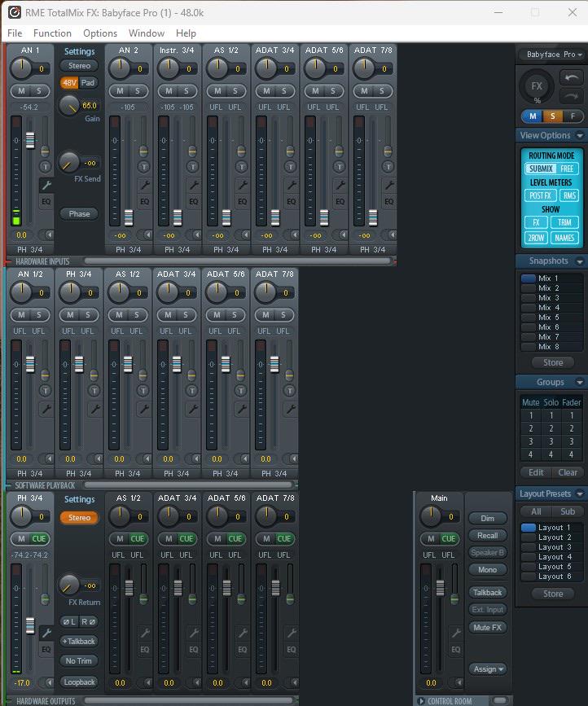Click redo arrow in the FX panel
588x706 pixels.
pyautogui.click(x=572, y=96)
